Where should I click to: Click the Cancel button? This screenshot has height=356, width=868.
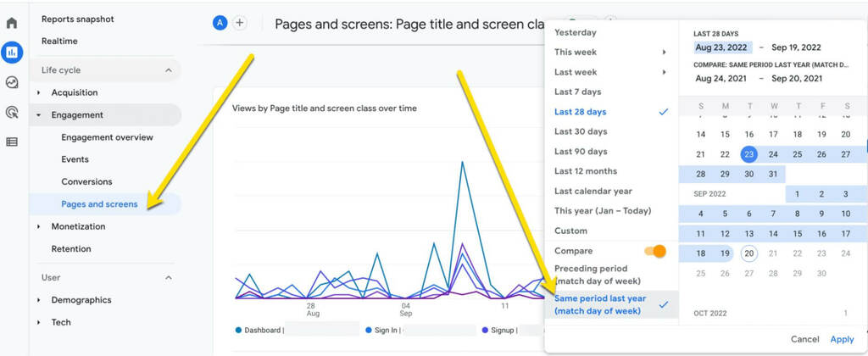[804, 339]
